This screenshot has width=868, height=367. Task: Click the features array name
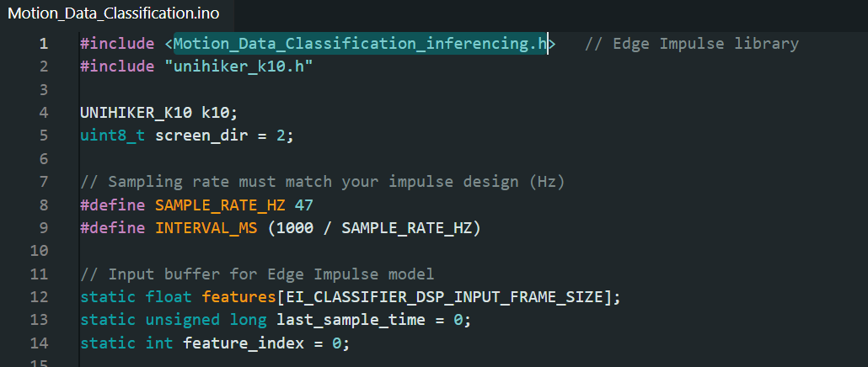(x=238, y=297)
